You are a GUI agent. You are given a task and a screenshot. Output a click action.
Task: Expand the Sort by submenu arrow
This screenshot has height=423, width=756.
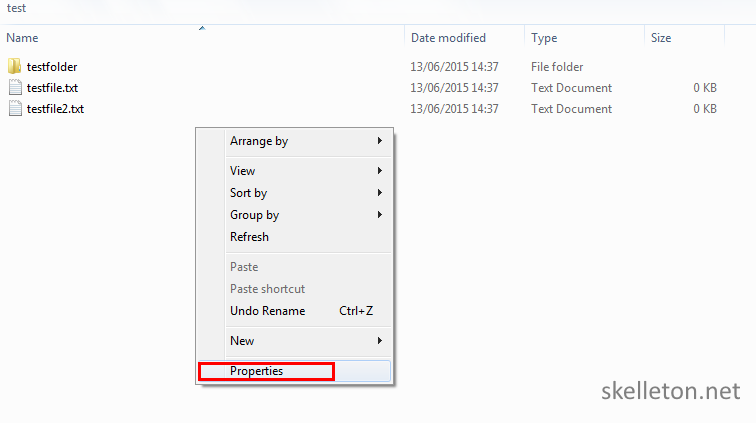(x=380, y=192)
